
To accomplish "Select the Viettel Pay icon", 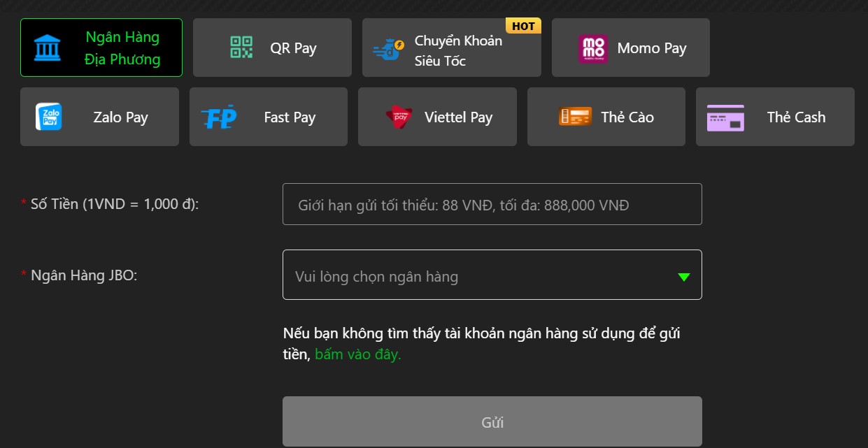I will [398, 116].
